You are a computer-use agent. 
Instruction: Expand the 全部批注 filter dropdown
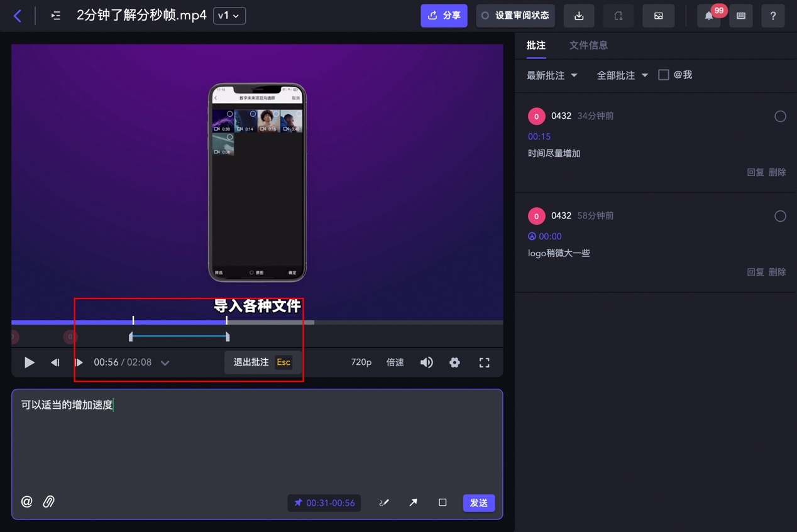pos(622,75)
